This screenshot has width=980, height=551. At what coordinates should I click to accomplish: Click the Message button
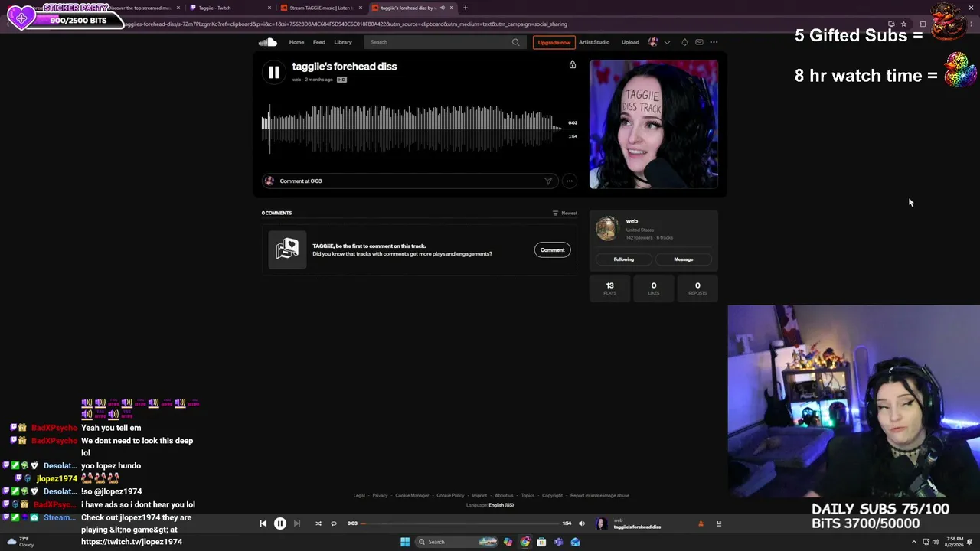[683, 259]
